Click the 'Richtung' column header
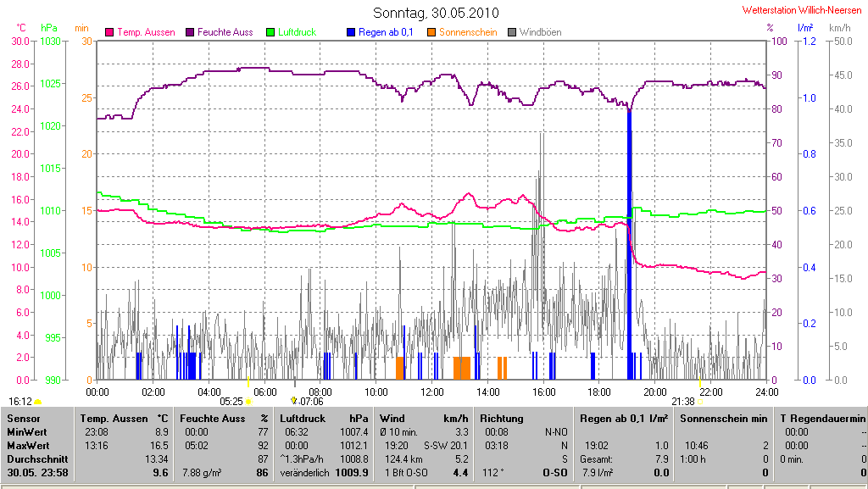 502,420
